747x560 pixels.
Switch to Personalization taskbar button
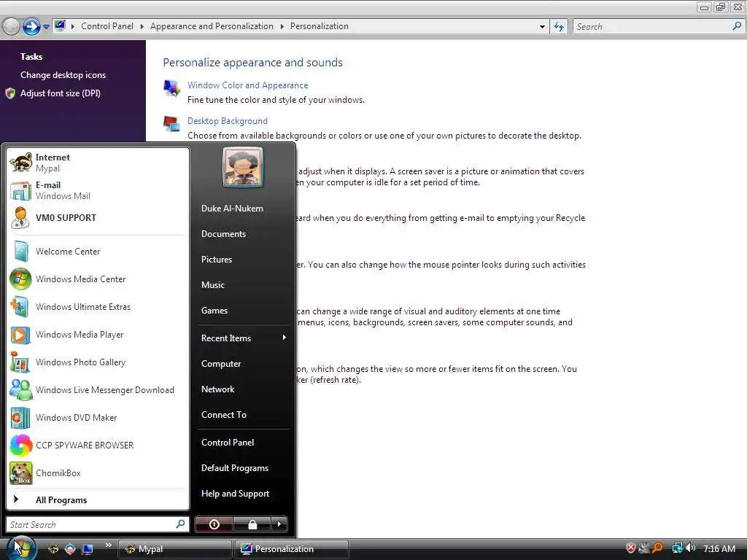[x=291, y=549]
